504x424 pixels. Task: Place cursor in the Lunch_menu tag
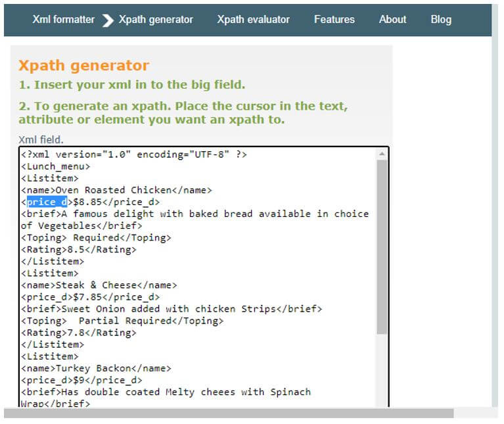55,166
